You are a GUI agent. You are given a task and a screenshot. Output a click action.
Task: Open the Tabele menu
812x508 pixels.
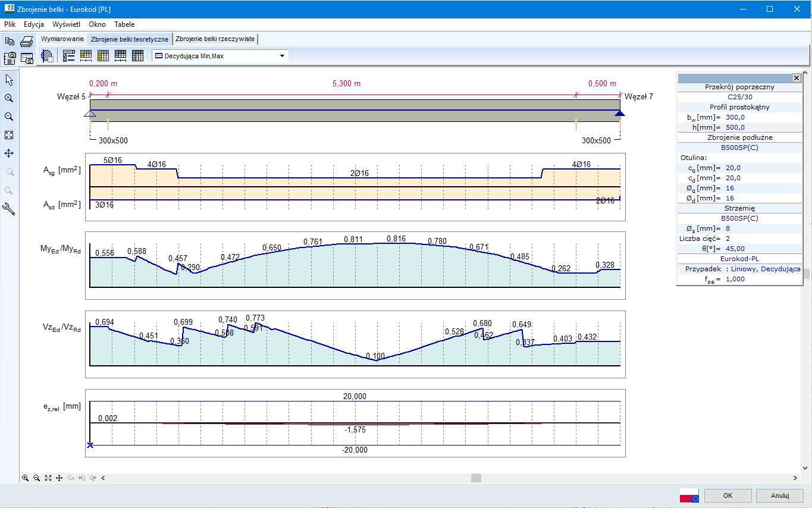124,24
